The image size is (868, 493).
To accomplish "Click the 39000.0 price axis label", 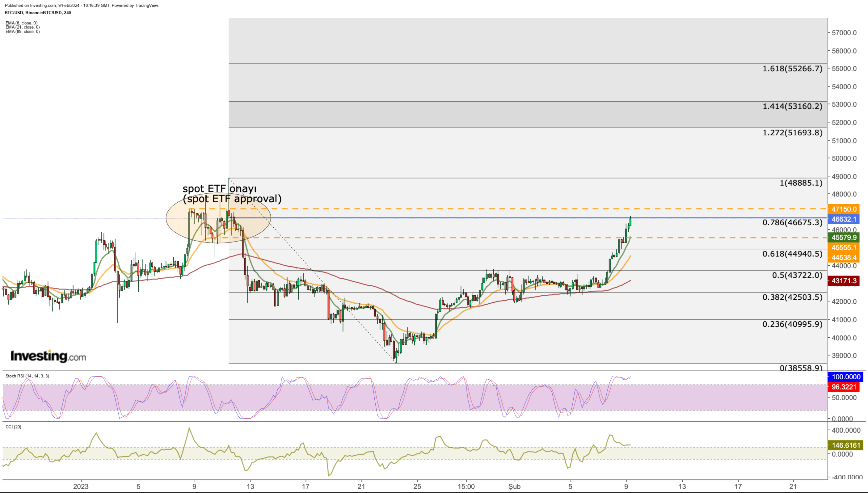I will [844, 356].
